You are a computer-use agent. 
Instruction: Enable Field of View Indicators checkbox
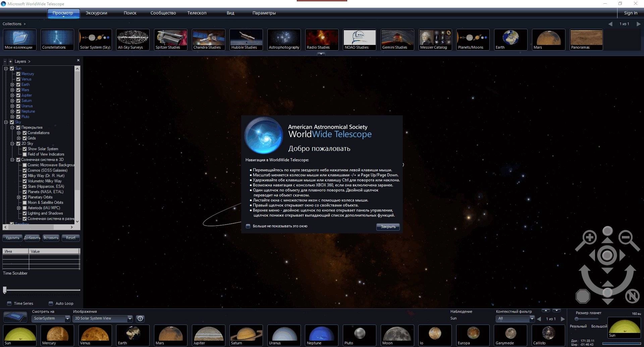[x=24, y=154]
